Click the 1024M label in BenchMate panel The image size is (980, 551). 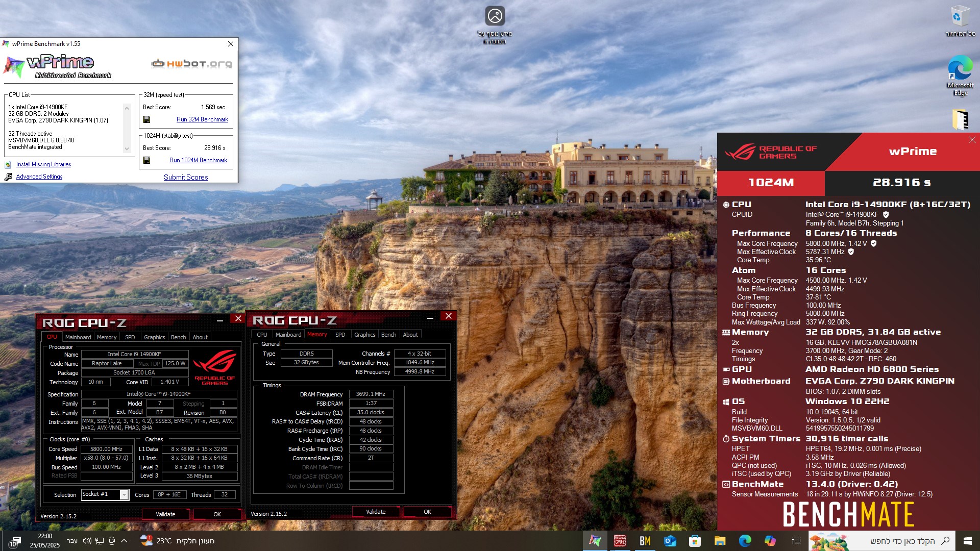(771, 183)
